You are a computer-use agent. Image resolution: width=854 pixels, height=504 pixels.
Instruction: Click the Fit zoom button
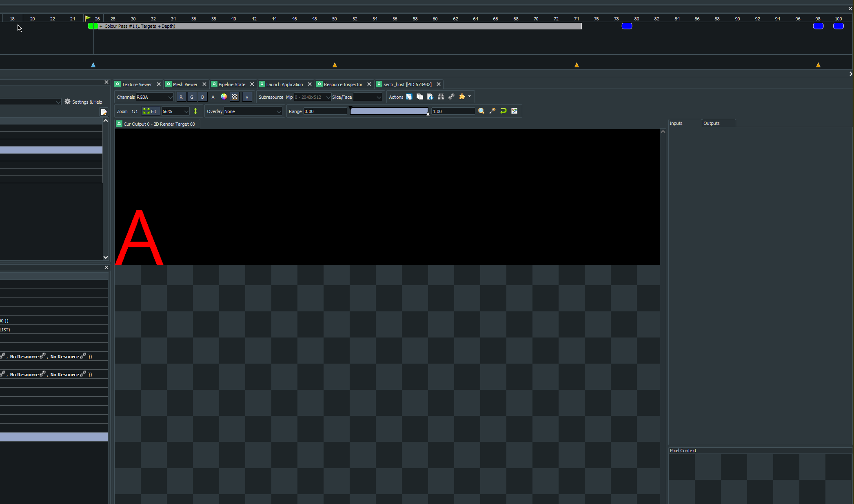click(150, 111)
